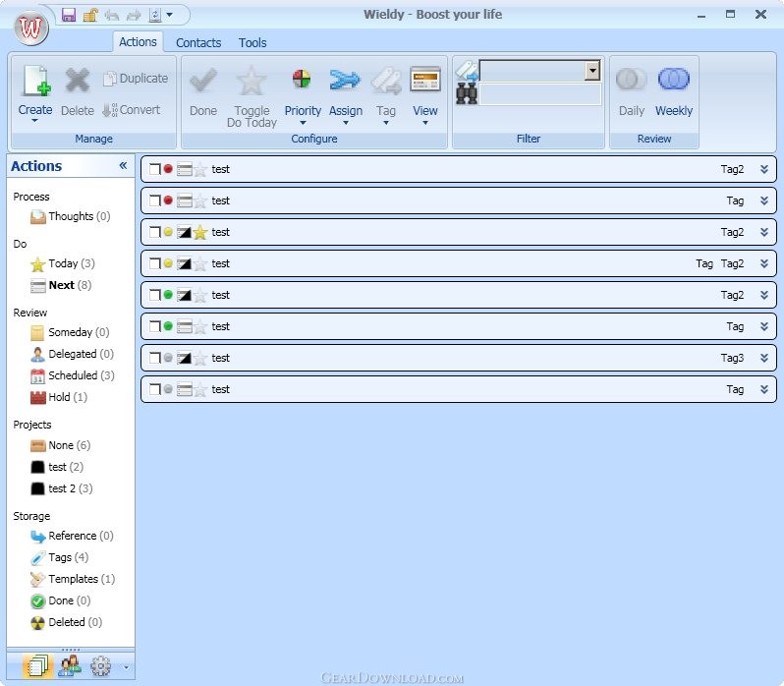
Task: Check the starred yellow-priority task
Action: 155,232
